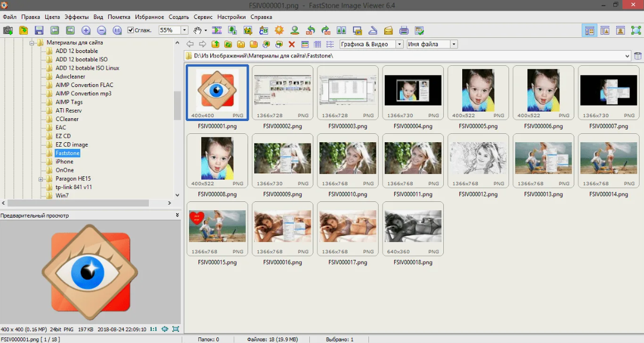Viewport: 644px width, 343px height.
Task: Click the yellow open file icon
Action: coord(23,31)
